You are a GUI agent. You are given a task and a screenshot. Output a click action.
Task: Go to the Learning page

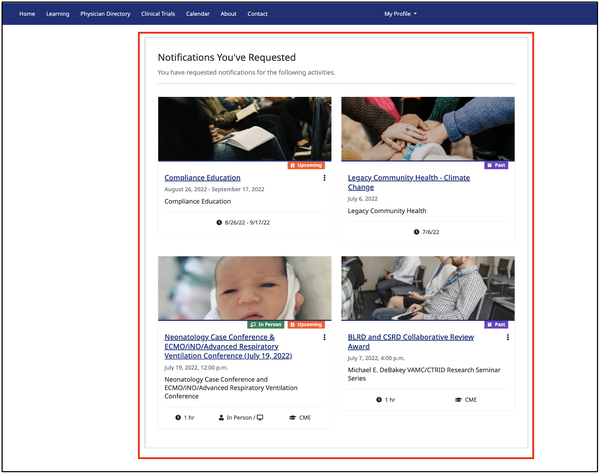pos(57,14)
